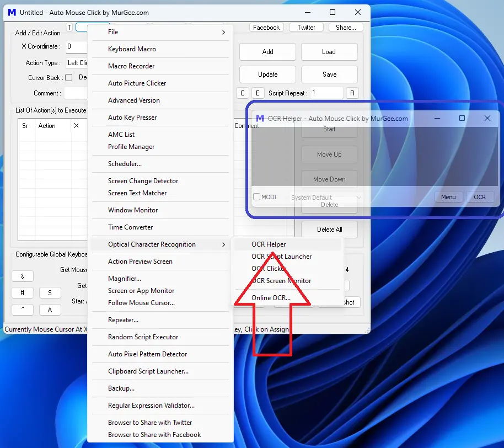Click the Auto Mouse Click M logo icon
This screenshot has width=504, height=448.
click(x=12, y=13)
